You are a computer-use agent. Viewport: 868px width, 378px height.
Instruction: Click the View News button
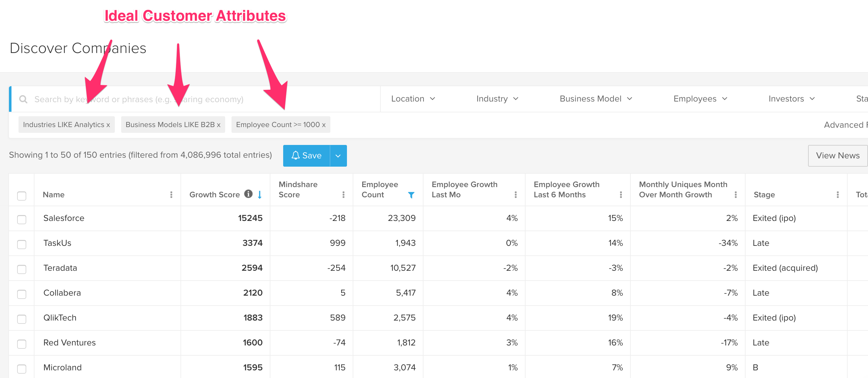(x=838, y=155)
